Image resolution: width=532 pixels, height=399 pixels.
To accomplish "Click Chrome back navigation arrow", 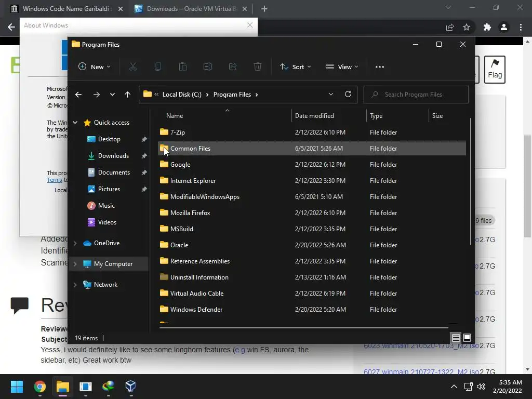I will [11, 27].
